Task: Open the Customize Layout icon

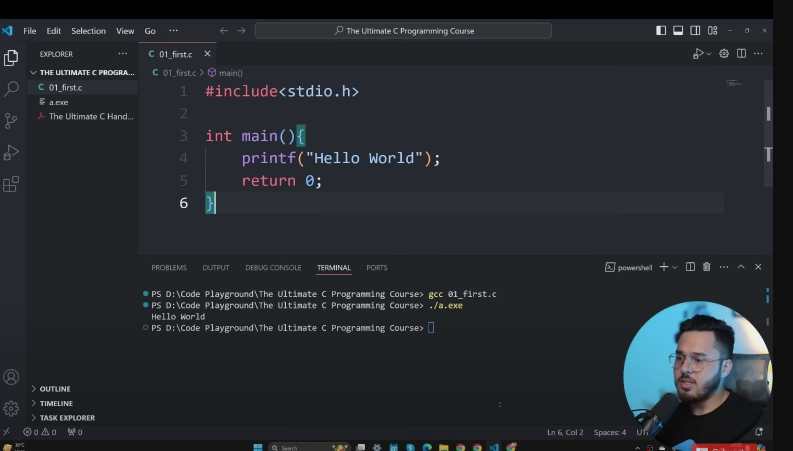Action: tap(713, 31)
